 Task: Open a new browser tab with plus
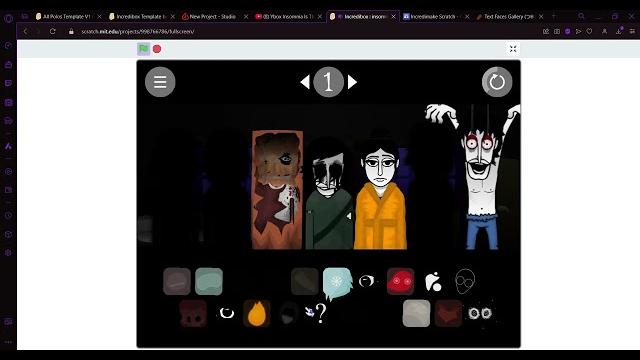[554, 16]
